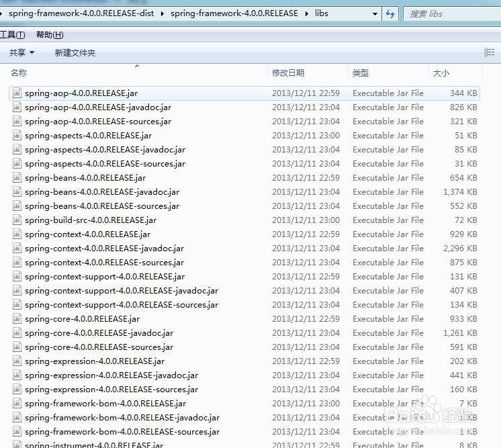
Task: Click the icon of spring-core-4.0.0.RELEASE-javadoc.jar
Action: tap(17, 332)
